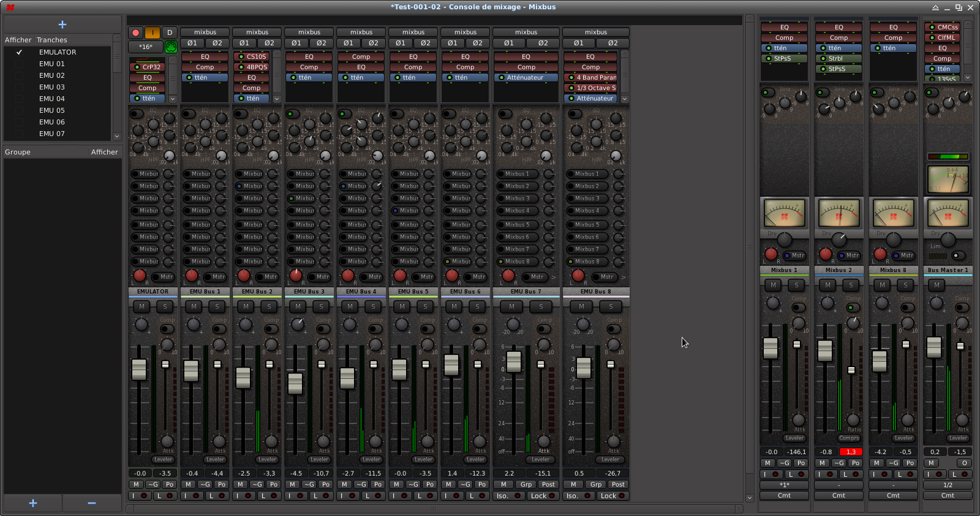Open the 1/2 output selector on Bus Master 1

[x=948, y=485]
